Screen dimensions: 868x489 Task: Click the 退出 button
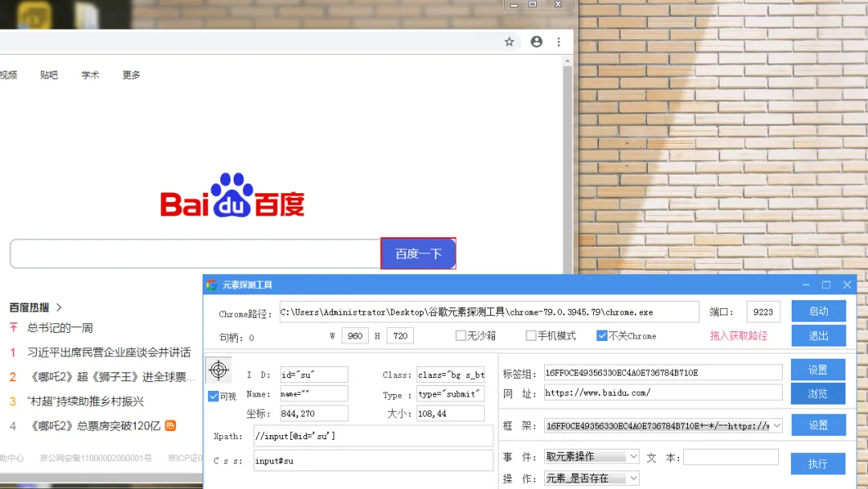tap(818, 335)
